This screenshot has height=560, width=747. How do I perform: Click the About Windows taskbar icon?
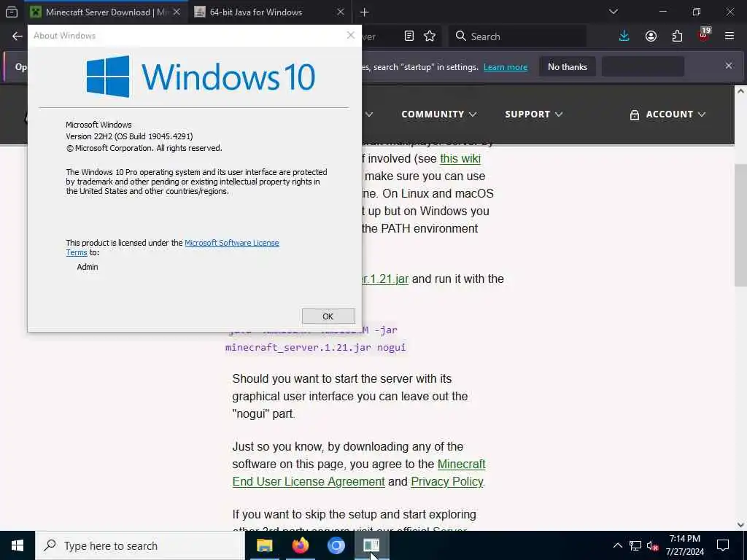tap(371, 545)
